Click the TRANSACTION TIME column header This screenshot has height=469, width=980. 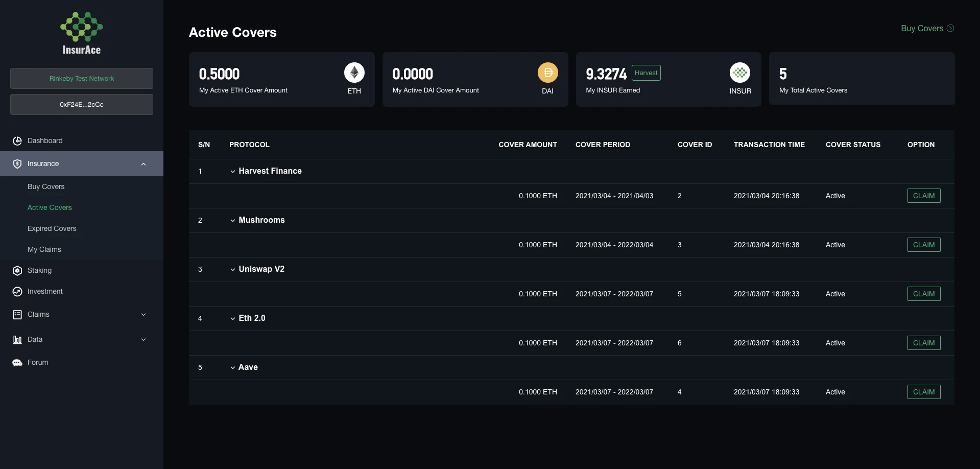(769, 145)
